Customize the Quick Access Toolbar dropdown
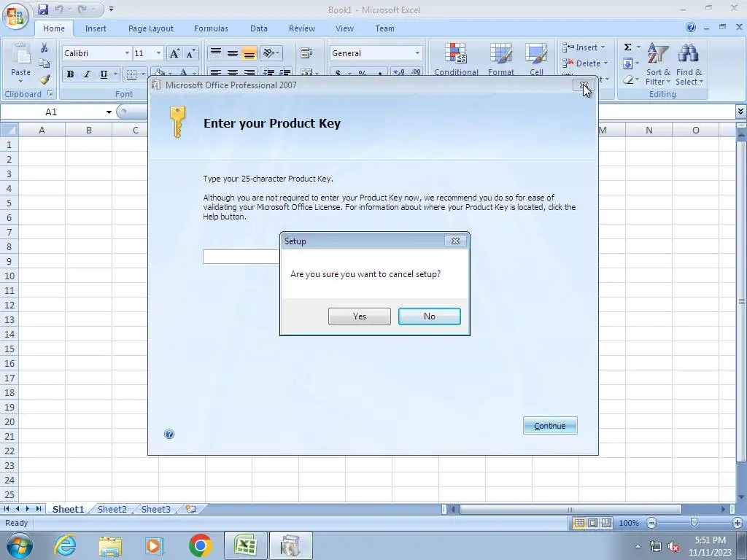 [x=111, y=9]
